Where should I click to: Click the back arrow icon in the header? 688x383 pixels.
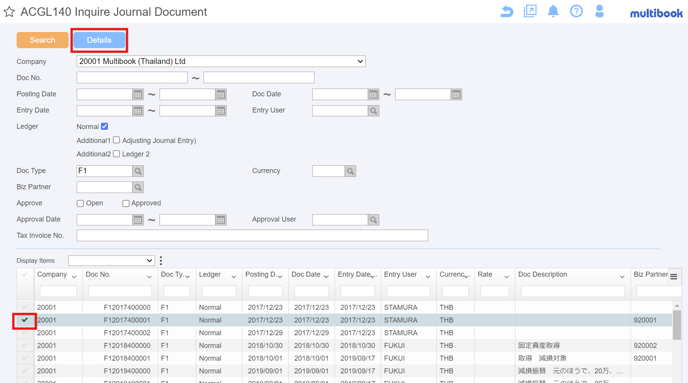point(507,11)
